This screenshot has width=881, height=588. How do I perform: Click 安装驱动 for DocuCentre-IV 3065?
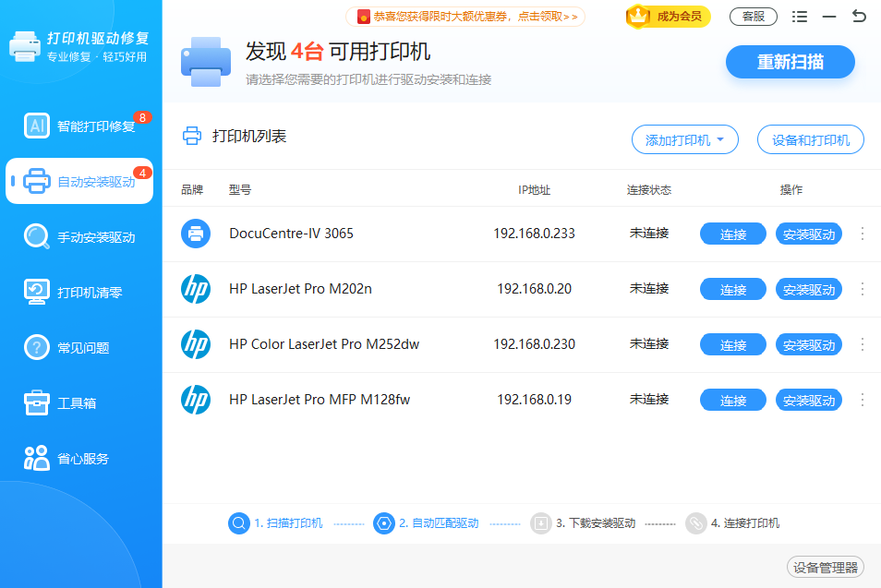(x=808, y=234)
